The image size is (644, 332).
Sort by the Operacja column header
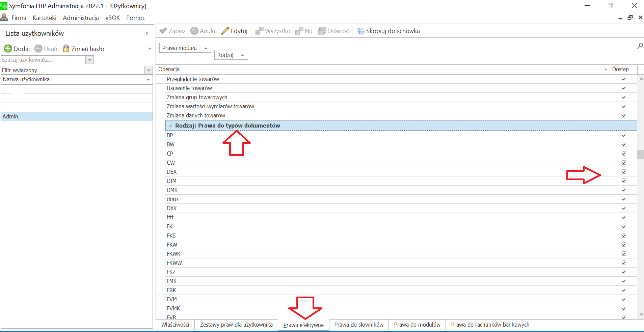click(x=381, y=69)
